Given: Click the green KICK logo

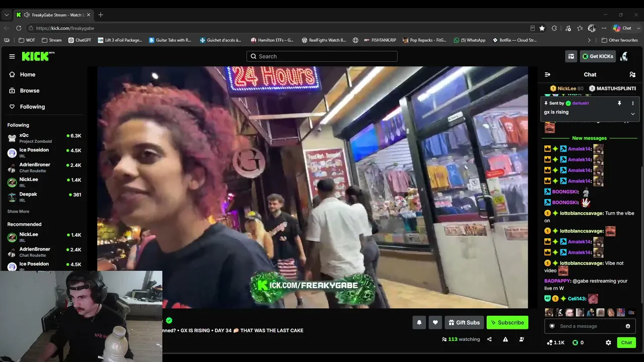Looking at the screenshot, I should [x=38, y=56].
